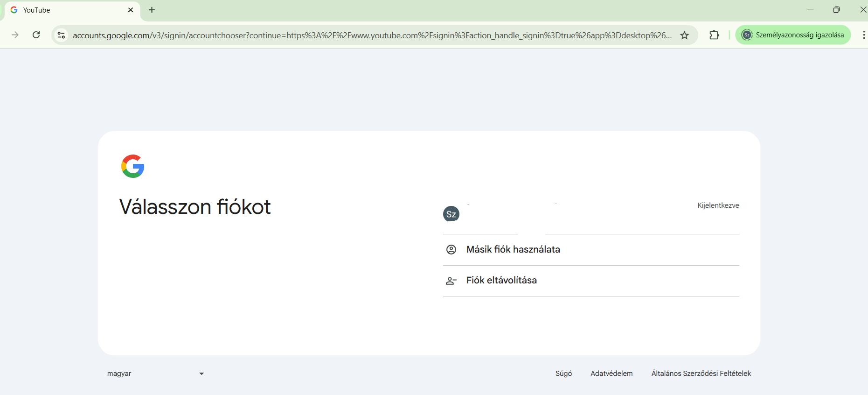Restore down the browser window

(836, 10)
